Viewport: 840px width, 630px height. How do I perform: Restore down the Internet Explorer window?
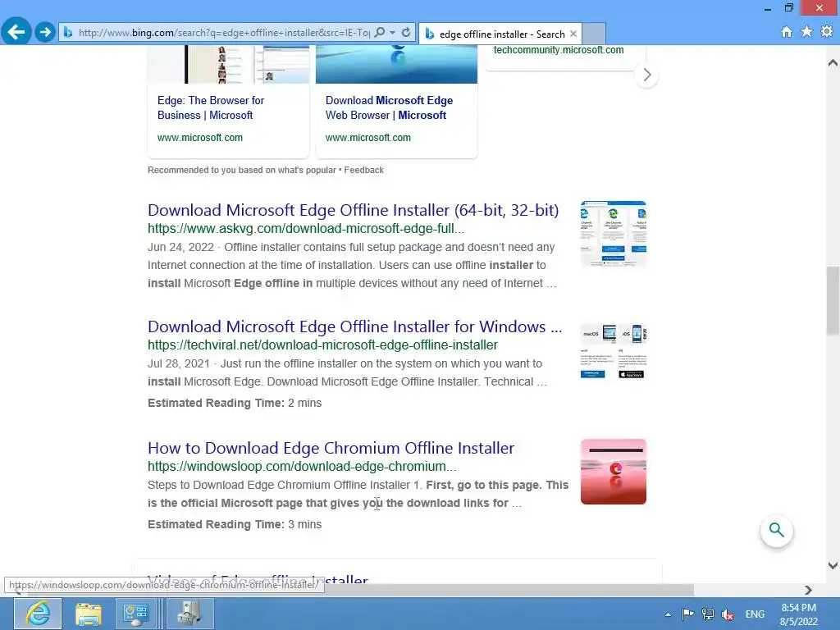point(788,8)
